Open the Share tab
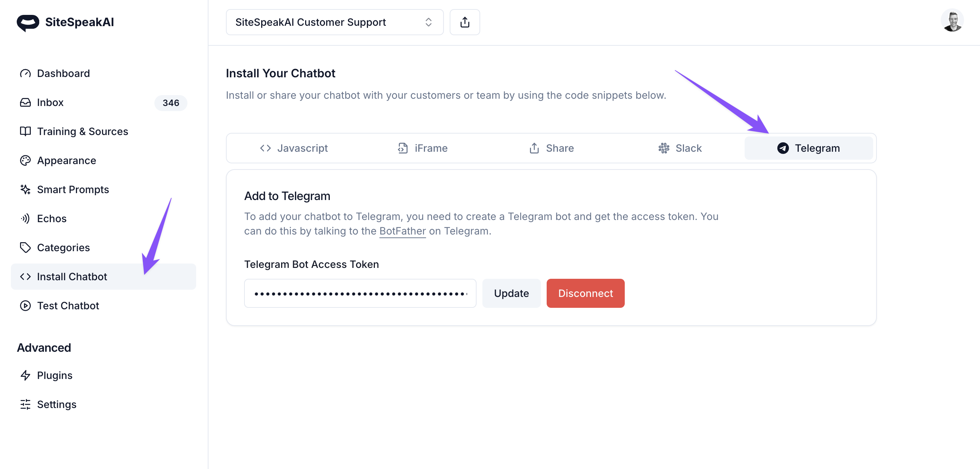Viewport: 980px width, 469px height. (551, 148)
